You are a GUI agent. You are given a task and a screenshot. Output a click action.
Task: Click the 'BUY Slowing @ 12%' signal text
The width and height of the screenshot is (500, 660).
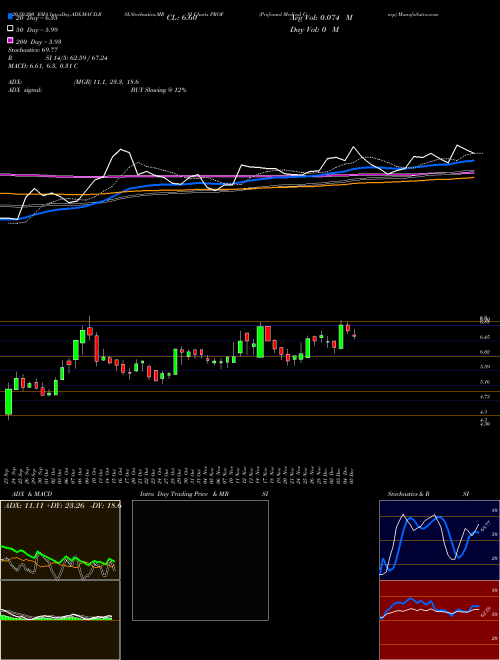[x=158, y=90]
